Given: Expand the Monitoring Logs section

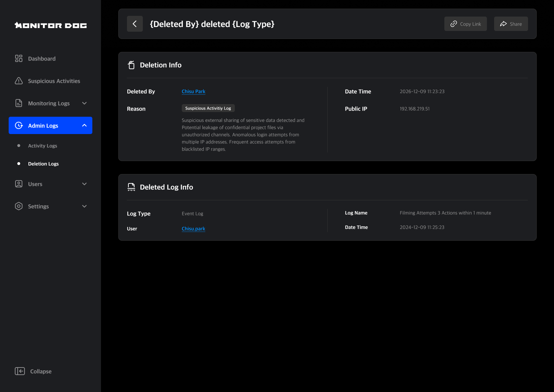Looking at the screenshot, I should coord(84,103).
